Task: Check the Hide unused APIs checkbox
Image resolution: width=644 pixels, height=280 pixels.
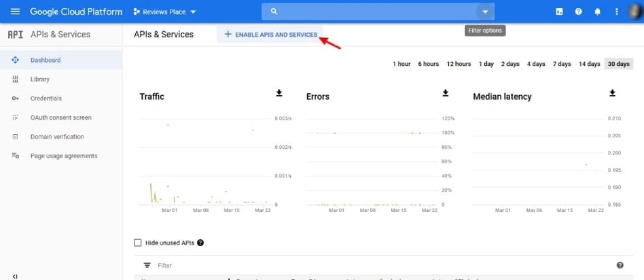Action: tap(138, 243)
